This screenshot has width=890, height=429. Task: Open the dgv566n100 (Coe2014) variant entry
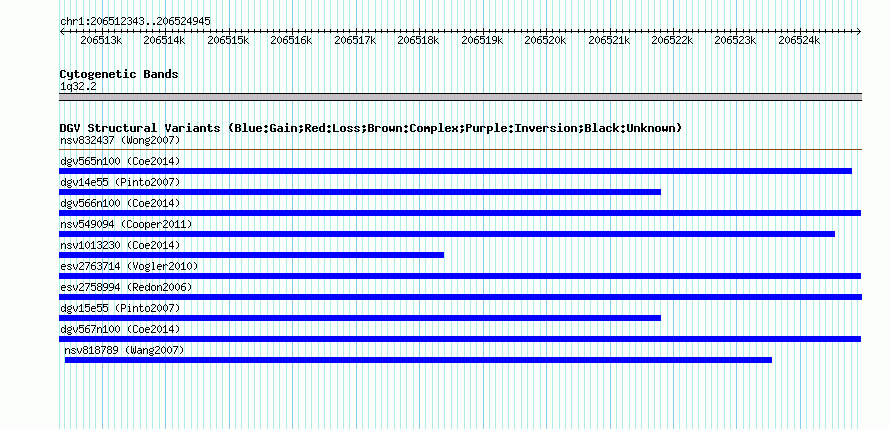click(120, 203)
